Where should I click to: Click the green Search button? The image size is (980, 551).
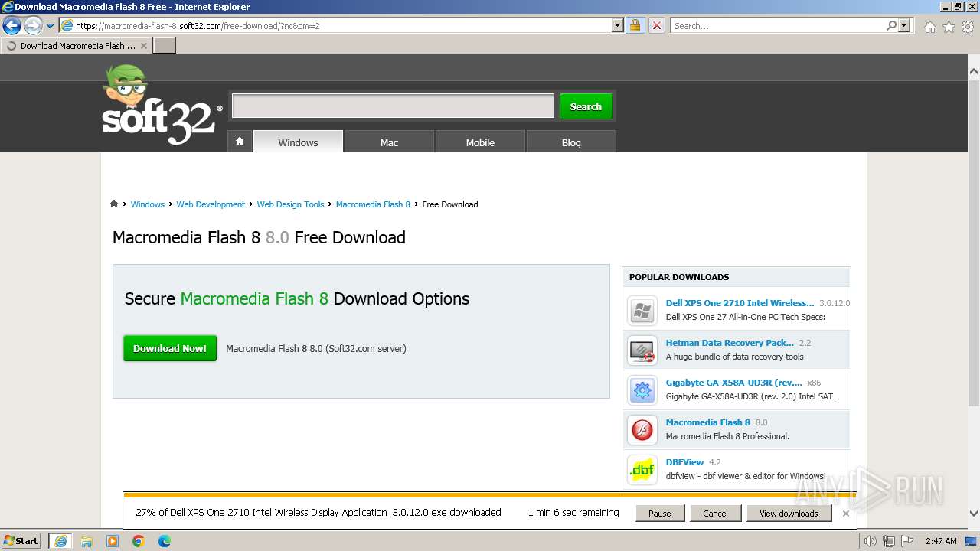point(586,106)
